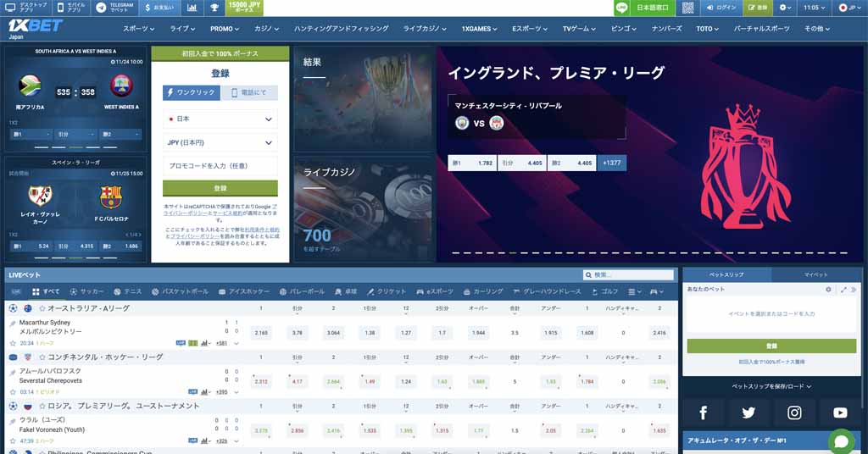Click the ログイン button
The image size is (868, 454).
click(721, 8)
